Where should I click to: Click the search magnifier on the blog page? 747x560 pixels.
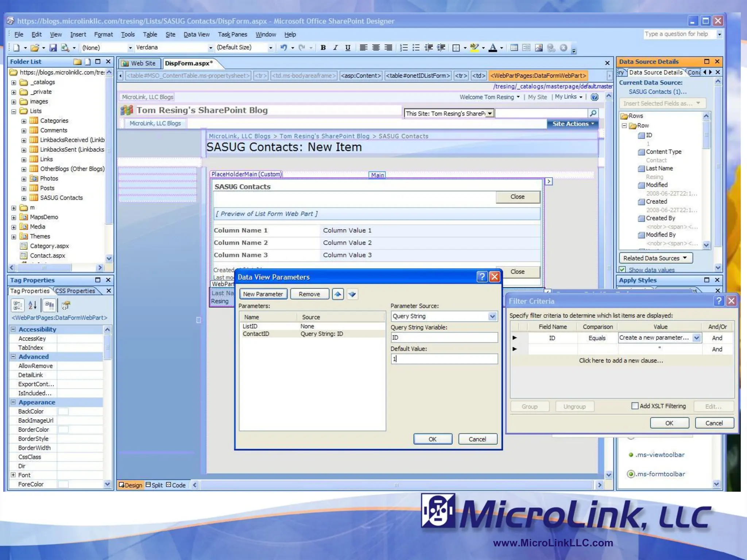(593, 113)
